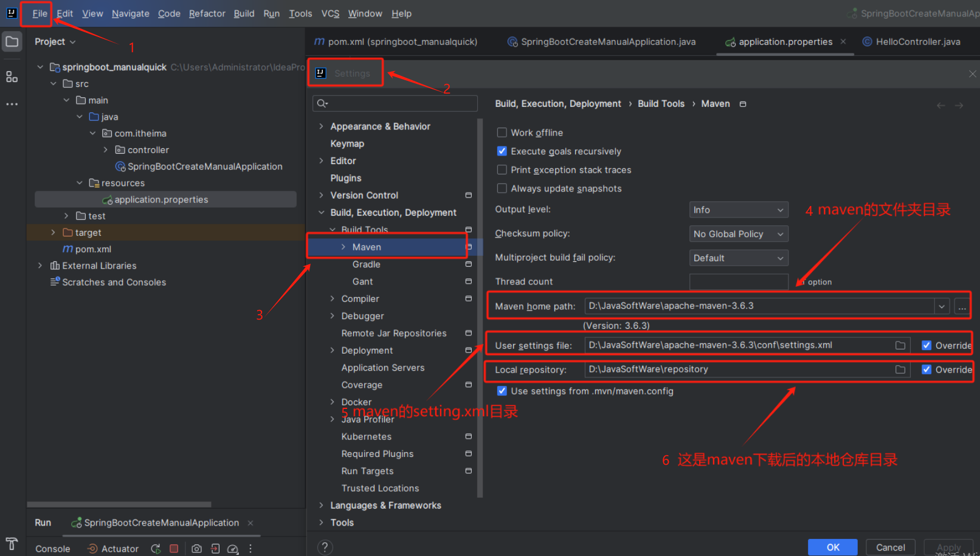This screenshot has width=980, height=556.
Task: Open the Project tool window folder icon
Action: pyautogui.click(x=12, y=42)
